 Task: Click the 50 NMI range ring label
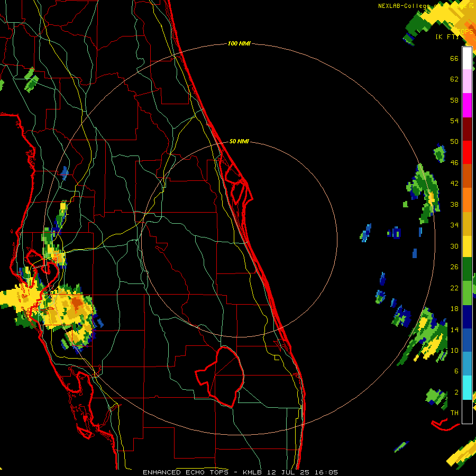pyautogui.click(x=239, y=141)
